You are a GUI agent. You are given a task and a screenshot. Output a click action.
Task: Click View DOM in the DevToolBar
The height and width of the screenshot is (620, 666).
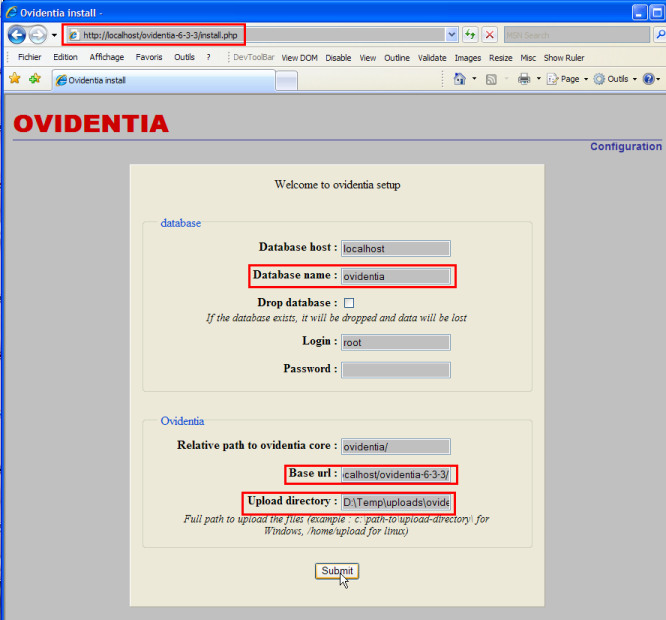click(299, 58)
